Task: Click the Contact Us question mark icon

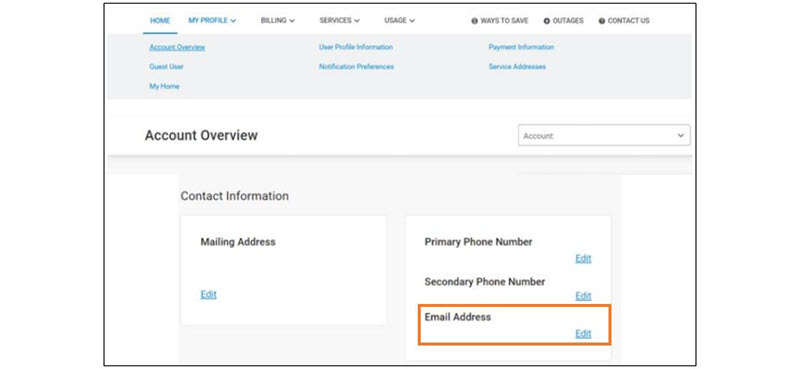Action: point(602,21)
